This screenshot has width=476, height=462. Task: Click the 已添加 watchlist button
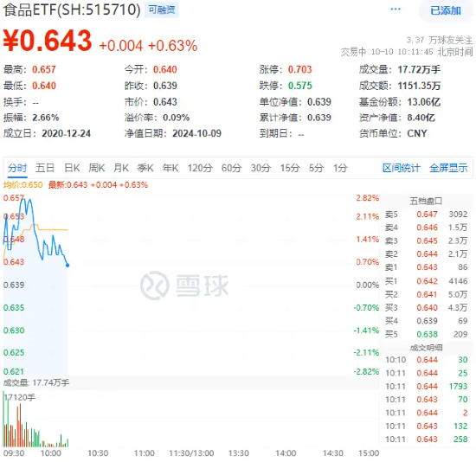point(446,11)
